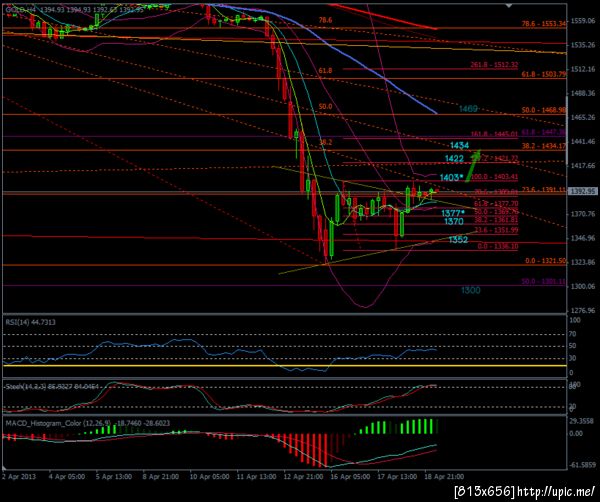
Task: Select the '61.8 - 1503.79' Fibonacci label
Action: click(544, 74)
